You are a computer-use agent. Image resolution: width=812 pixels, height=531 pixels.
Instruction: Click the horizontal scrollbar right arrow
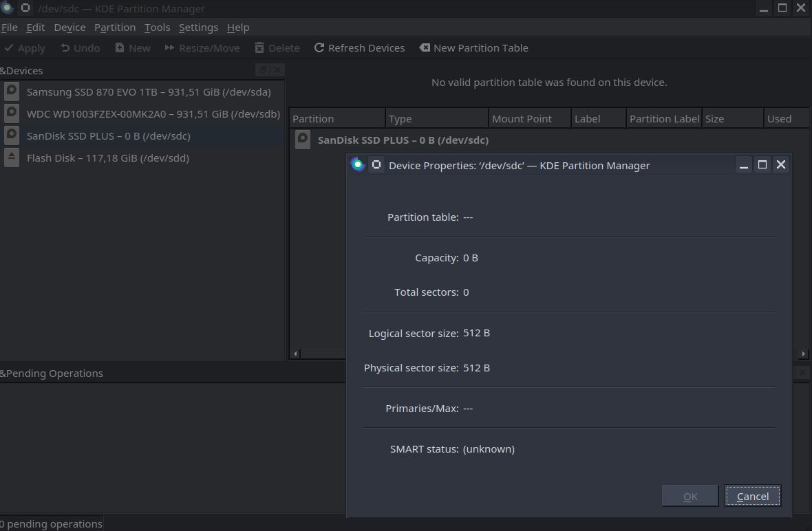point(803,354)
